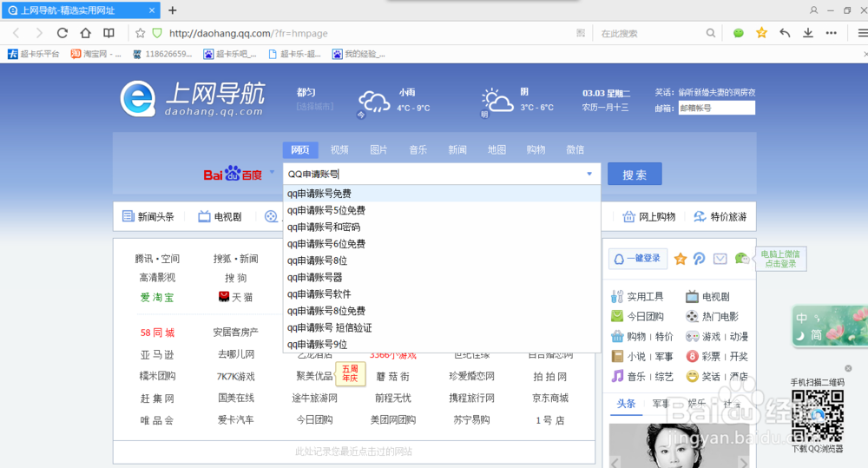Click 选择城市 to change weather city

[315, 106]
